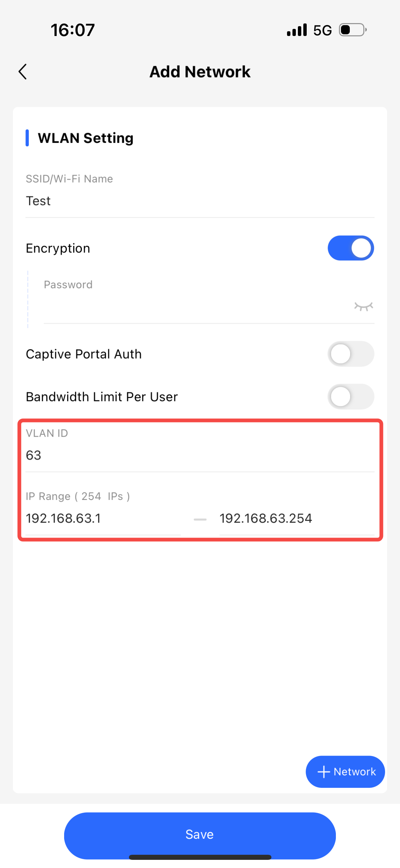The width and height of the screenshot is (400, 868).
Task: Tap the 16:07 clock in status bar
Action: point(73,30)
